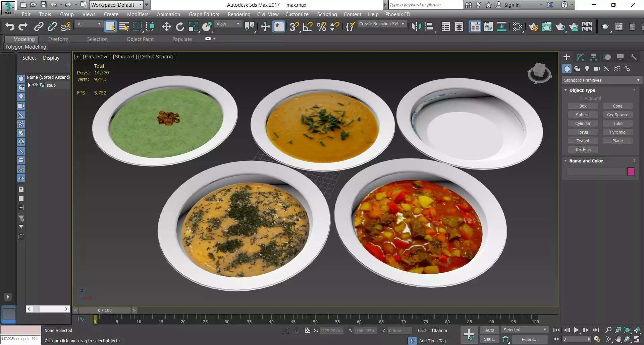Activate Select and Move tool

click(166, 27)
